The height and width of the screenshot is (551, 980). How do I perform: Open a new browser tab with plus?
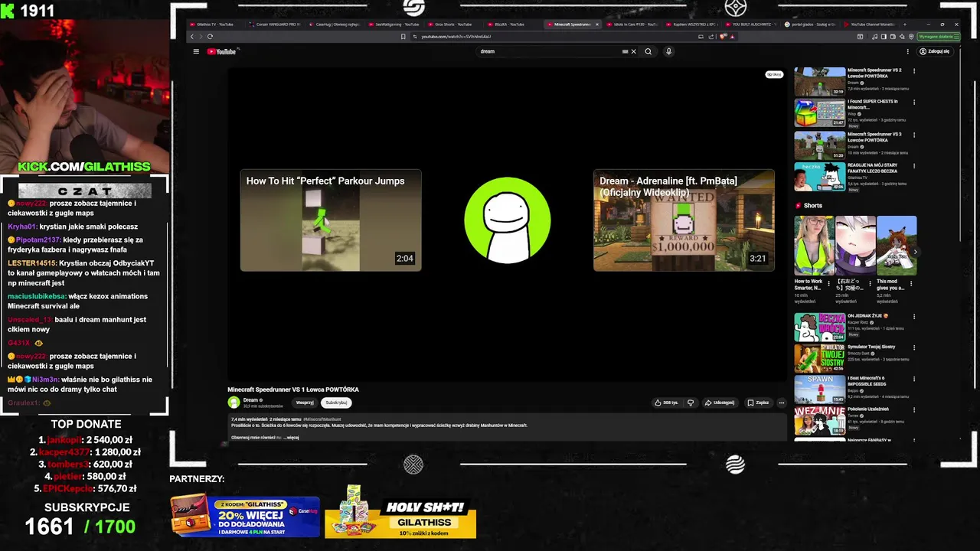point(906,24)
